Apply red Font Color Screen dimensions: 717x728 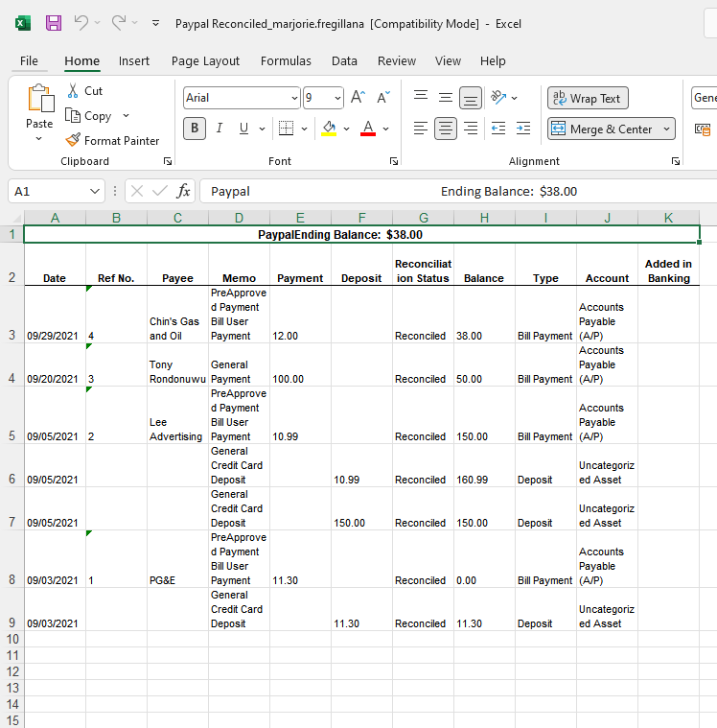point(368,129)
